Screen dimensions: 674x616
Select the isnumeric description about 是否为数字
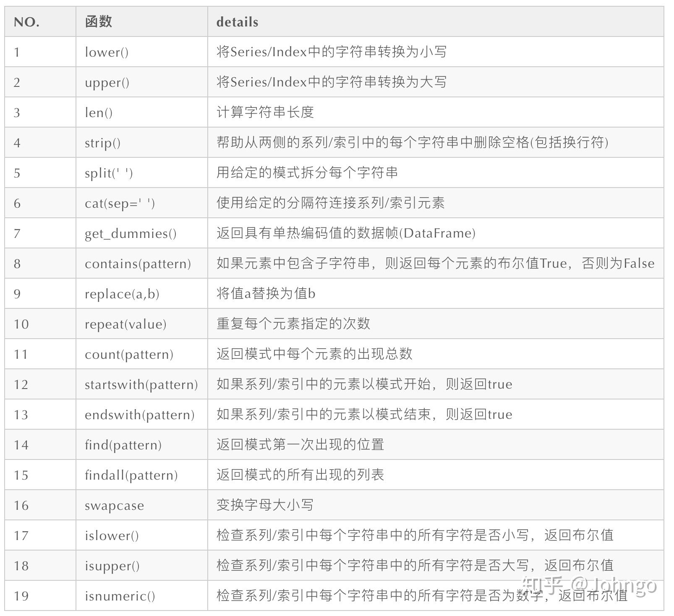click(422, 595)
